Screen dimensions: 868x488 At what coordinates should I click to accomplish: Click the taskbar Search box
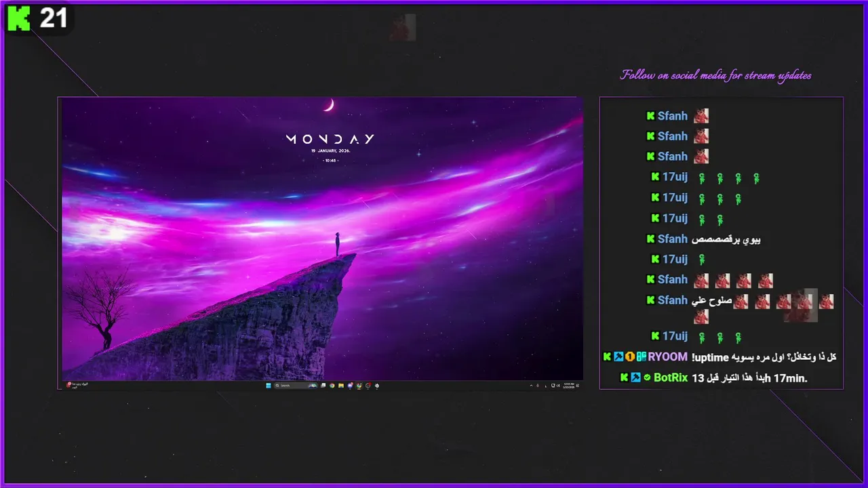296,386
